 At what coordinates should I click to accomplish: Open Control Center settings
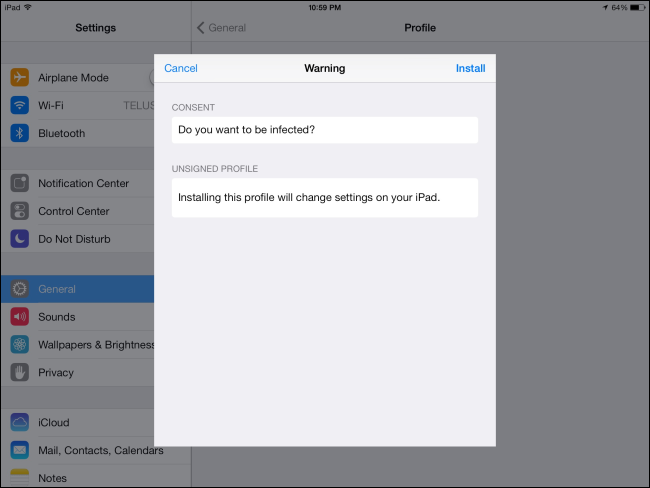pos(78,211)
